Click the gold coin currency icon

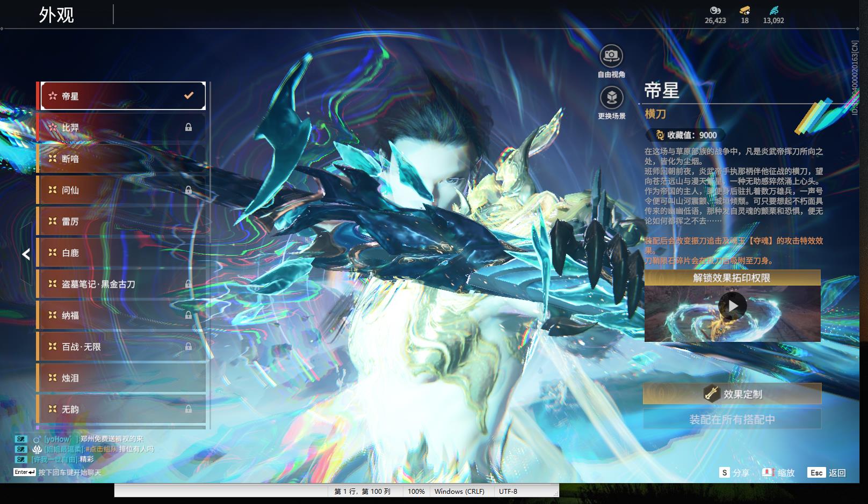715,10
